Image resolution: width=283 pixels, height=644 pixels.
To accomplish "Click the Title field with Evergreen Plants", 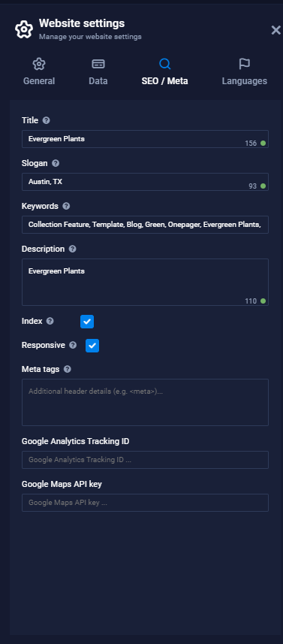I will pos(145,139).
